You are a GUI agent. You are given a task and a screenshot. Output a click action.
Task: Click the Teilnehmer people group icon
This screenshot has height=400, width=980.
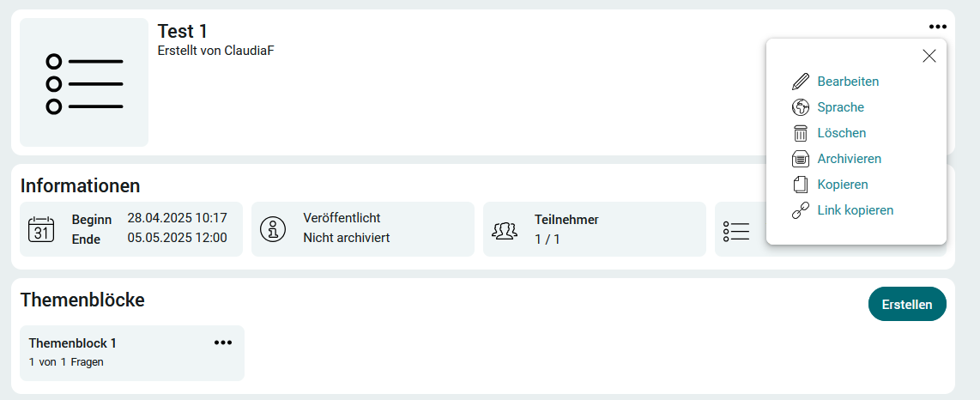[505, 230]
